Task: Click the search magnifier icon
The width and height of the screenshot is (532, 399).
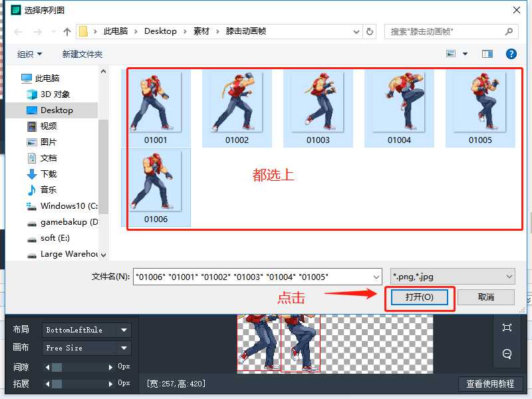Action: pyautogui.click(x=509, y=31)
